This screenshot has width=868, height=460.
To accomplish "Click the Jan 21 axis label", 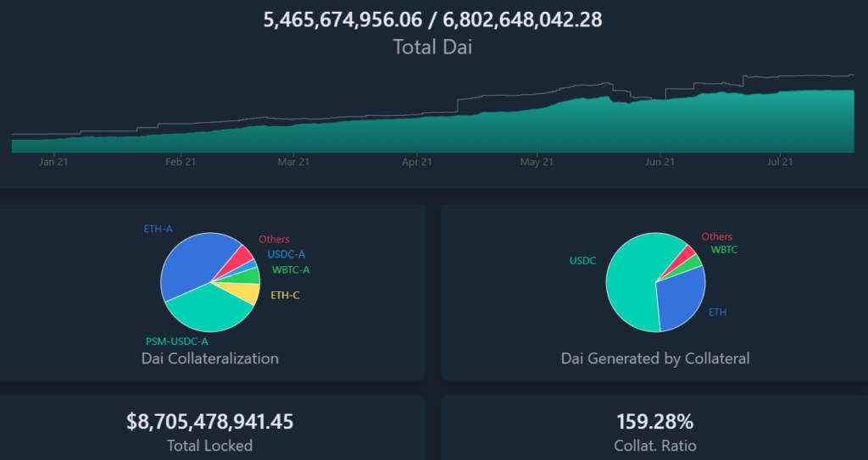I will pyautogui.click(x=53, y=162).
